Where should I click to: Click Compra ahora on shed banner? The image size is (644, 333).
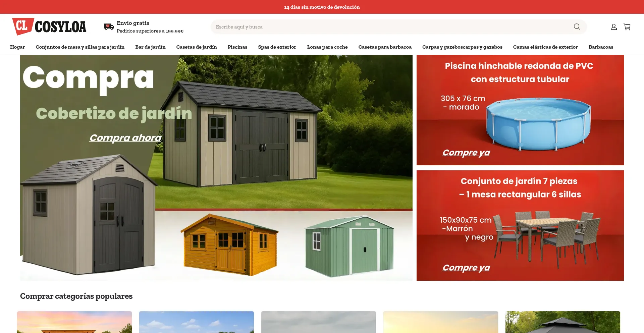(x=125, y=138)
